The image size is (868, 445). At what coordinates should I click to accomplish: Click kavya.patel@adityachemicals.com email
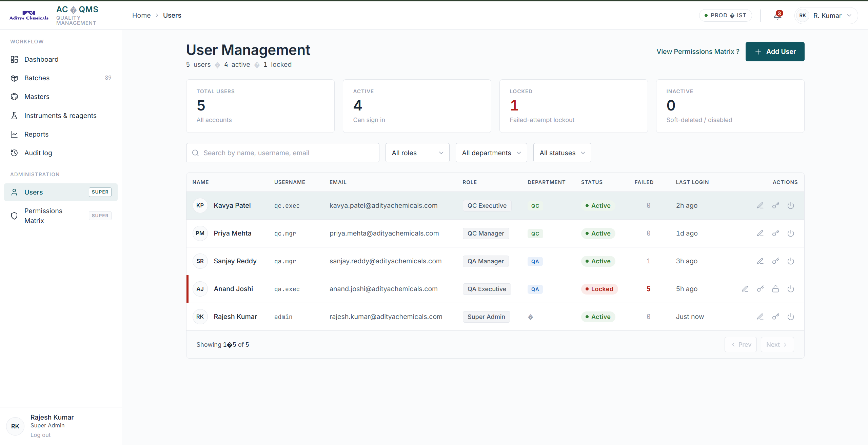[383, 205]
